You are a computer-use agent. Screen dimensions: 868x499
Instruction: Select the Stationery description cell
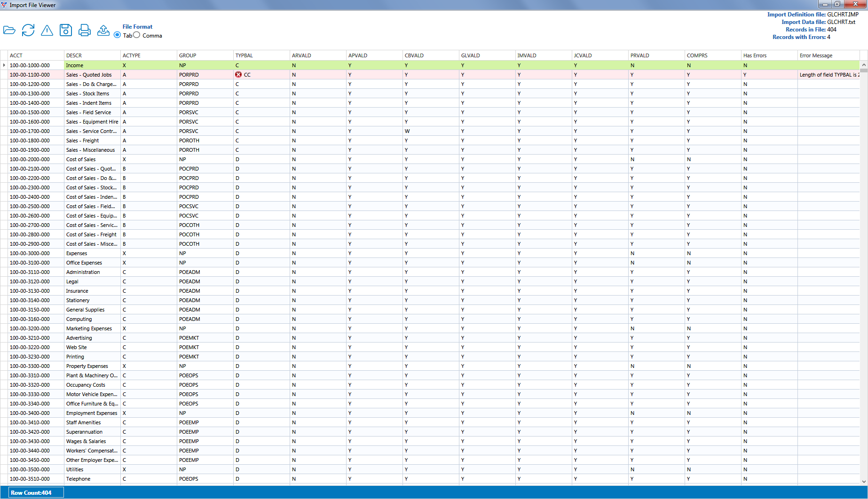tap(92, 300)
